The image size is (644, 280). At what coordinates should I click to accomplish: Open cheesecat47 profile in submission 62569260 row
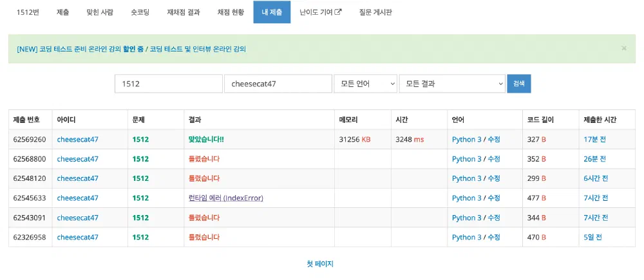point(77,140)
